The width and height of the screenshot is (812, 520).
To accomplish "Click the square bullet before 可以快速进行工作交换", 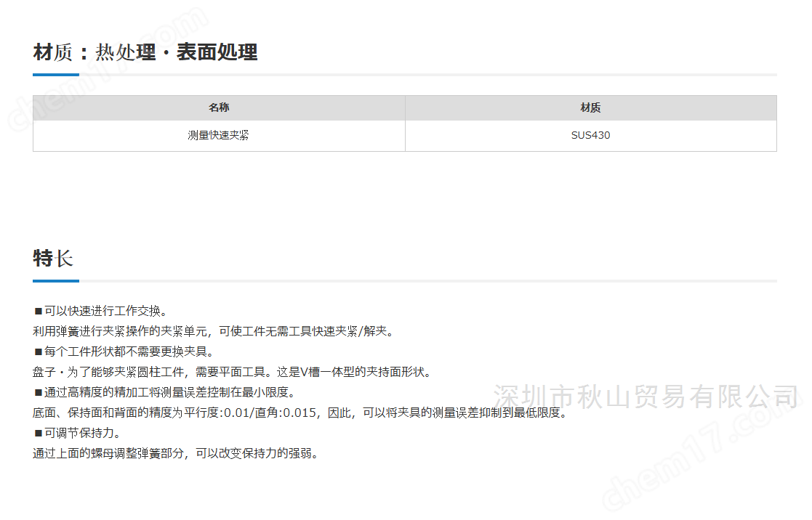I will pos(39,311).
